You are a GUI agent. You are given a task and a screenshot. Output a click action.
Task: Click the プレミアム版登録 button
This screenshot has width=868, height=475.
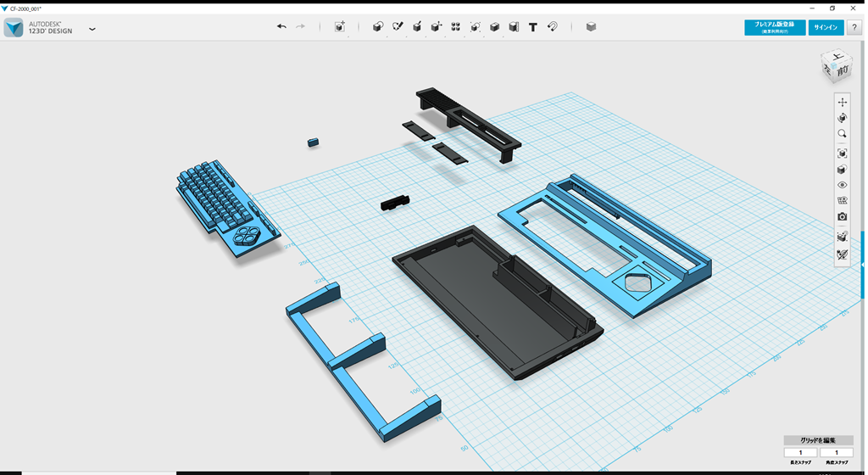(x=775, y=27)
